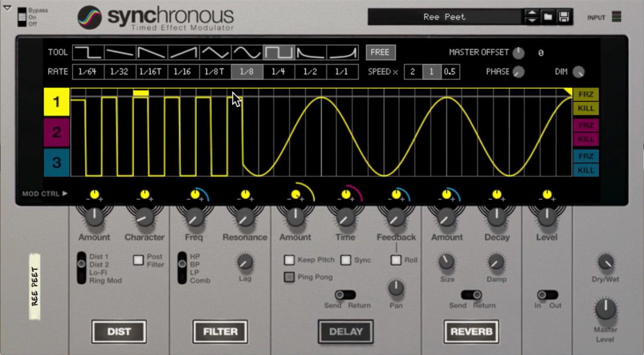Select the sine wave tool
The image size is (644, 355).
click(247, 53)
